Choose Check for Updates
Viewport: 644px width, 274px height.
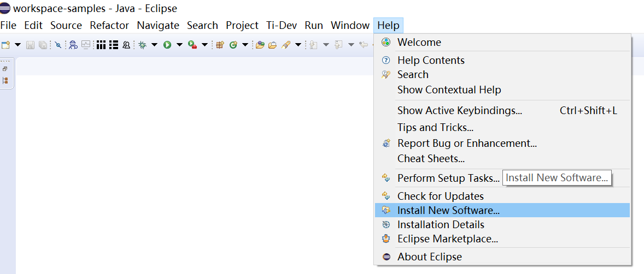click(x=503, y=196)
